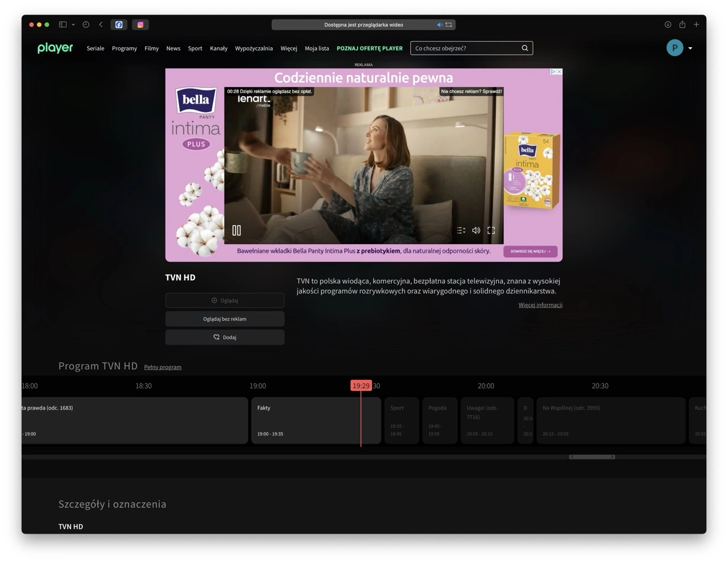Switch to the pinned Facebook tab
This screenshot has height=562, width=728.
pyautogui.click(x=119, y=24)
